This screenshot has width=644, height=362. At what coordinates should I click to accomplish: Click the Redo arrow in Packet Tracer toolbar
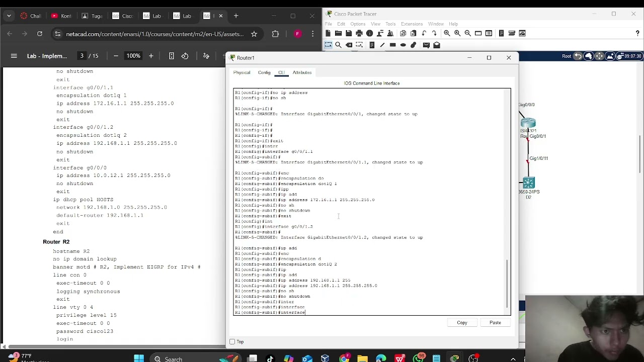click(x=434, y=33)
